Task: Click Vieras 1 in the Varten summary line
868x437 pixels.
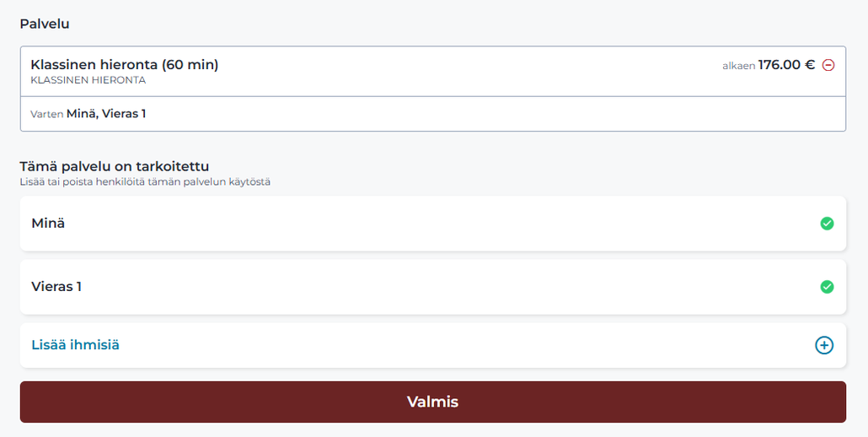Action: pos(124,114)
